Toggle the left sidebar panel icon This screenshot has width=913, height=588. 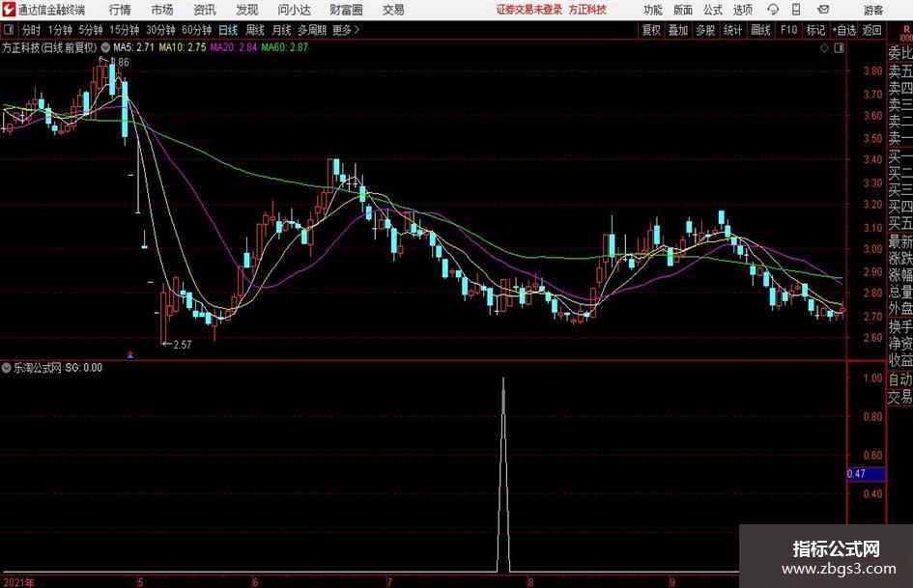[9, 30]
